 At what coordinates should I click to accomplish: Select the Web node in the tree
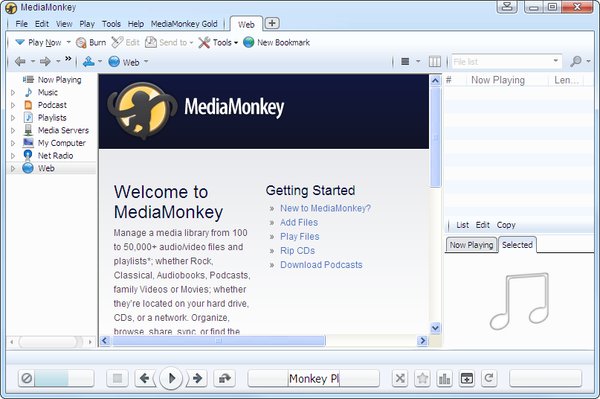(46, 168)
